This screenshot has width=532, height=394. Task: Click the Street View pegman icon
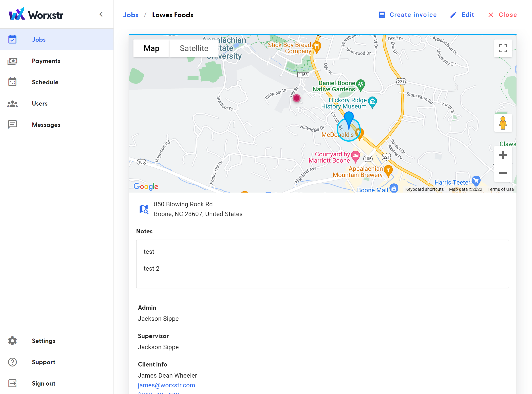pos(503,123)
